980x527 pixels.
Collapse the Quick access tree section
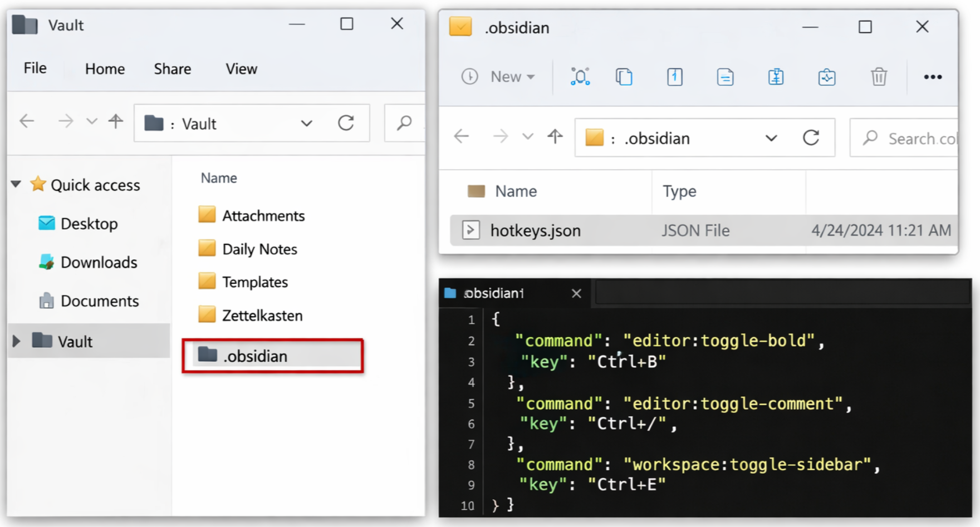pos(16,184)
